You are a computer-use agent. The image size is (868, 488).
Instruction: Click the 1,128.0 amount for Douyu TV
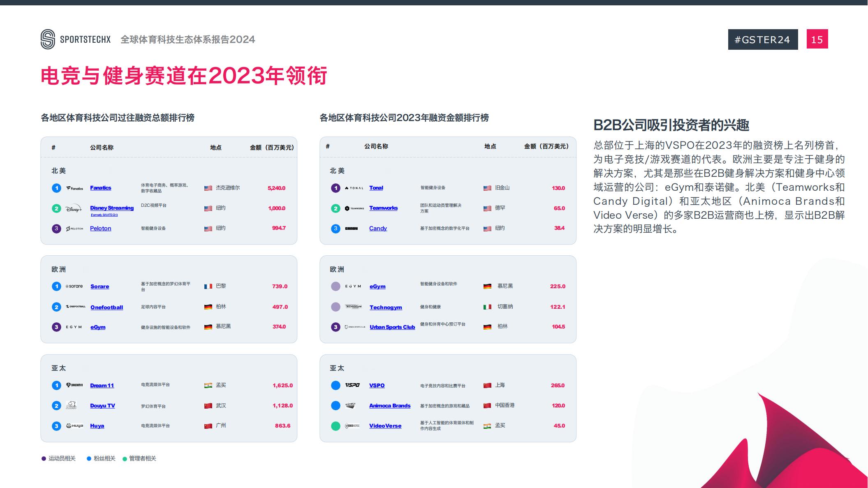point(282,405)
